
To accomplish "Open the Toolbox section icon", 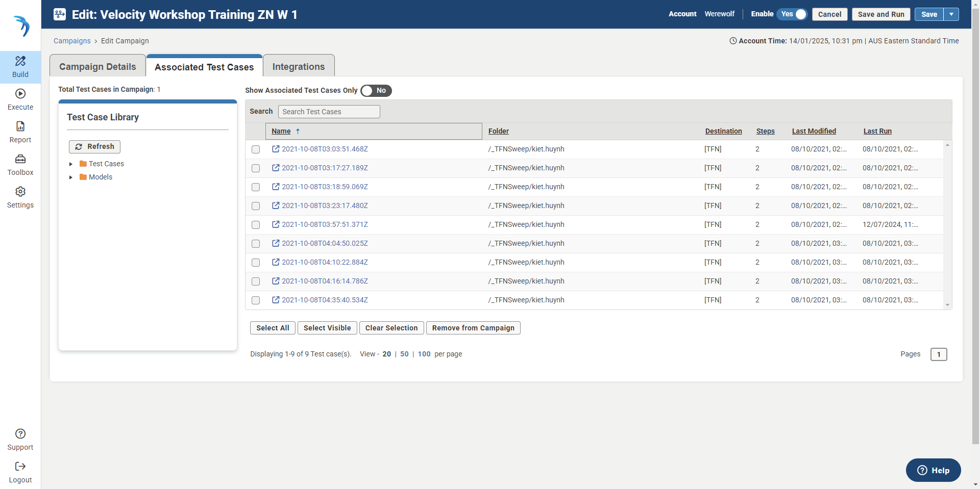I will (x=20, y=159).
